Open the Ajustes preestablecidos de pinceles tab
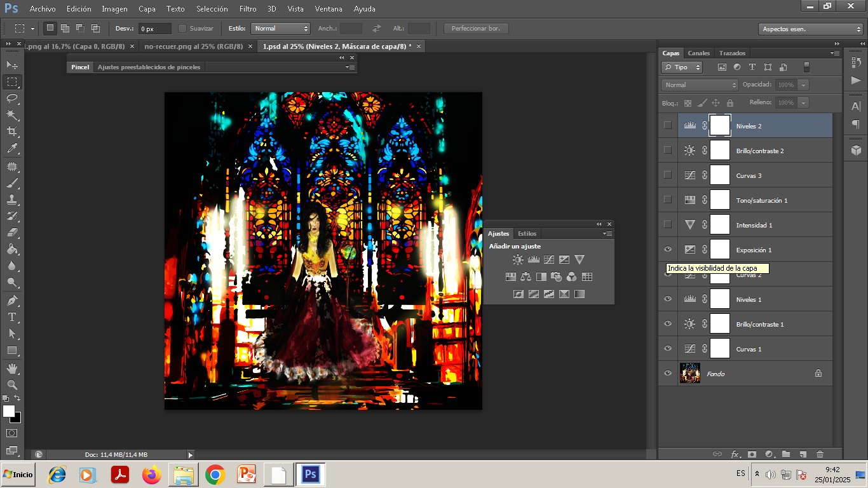The image size is (868, 488). 149,67
